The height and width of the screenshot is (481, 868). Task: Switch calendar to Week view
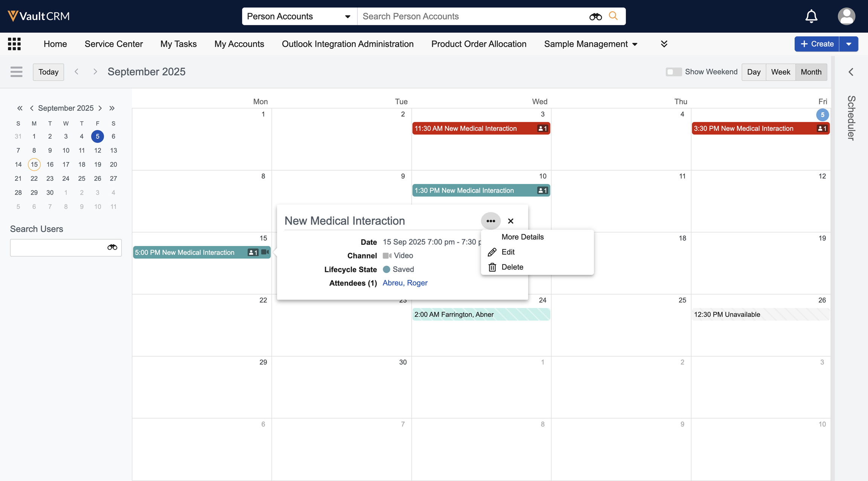[780, 72]
